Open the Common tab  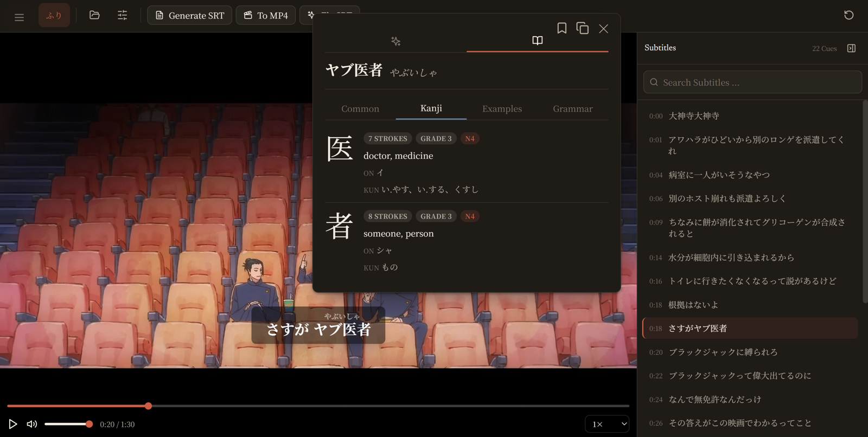click(x=360, y=109)
